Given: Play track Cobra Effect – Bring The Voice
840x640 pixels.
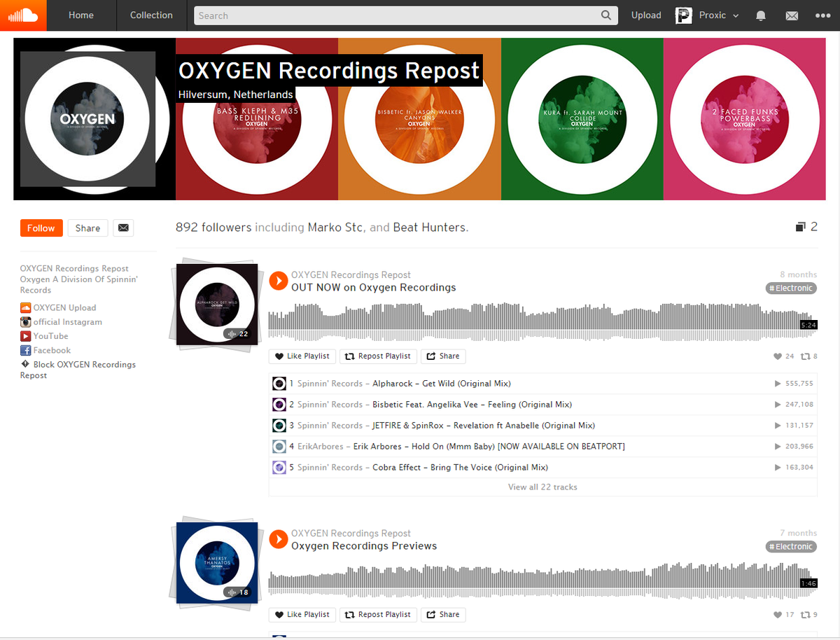Looking at the screenshot, I should (460, 468).
